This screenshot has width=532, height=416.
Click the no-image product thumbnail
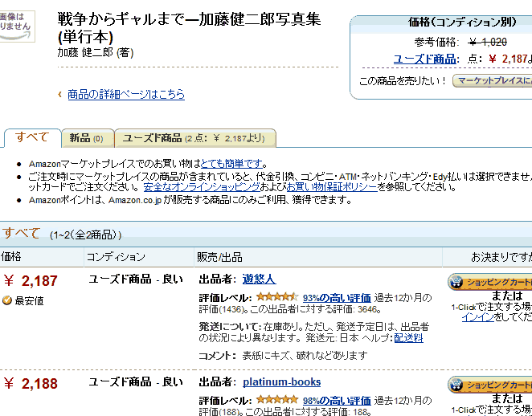17,27
